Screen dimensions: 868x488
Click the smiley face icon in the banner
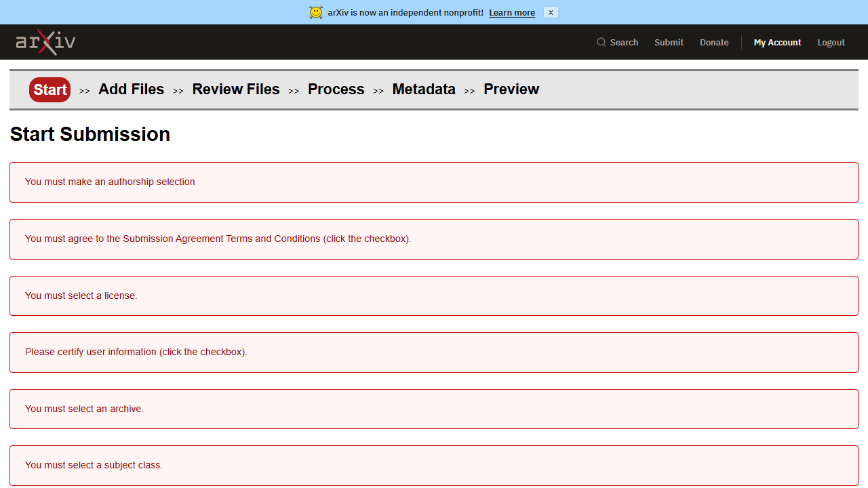click(316, 12)
